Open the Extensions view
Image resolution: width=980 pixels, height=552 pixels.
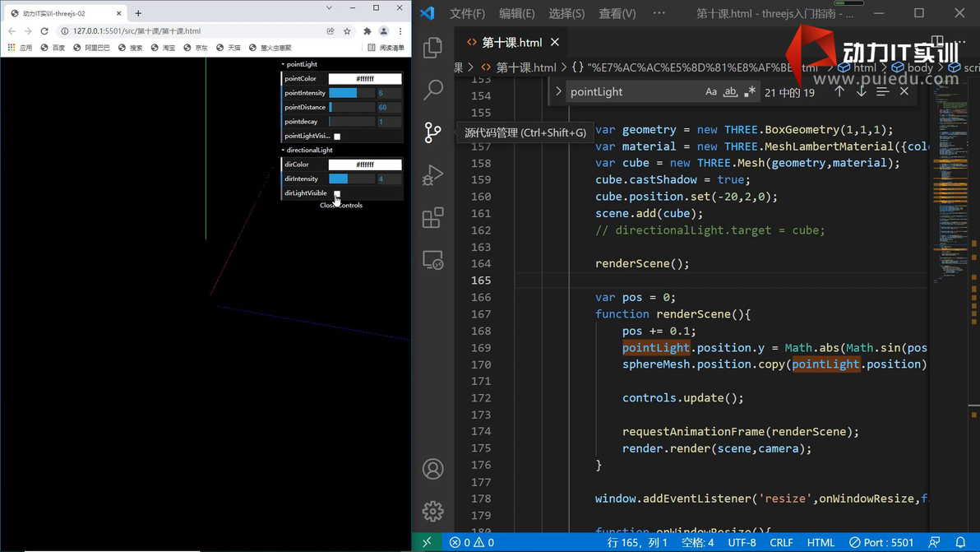coord(432,217)
